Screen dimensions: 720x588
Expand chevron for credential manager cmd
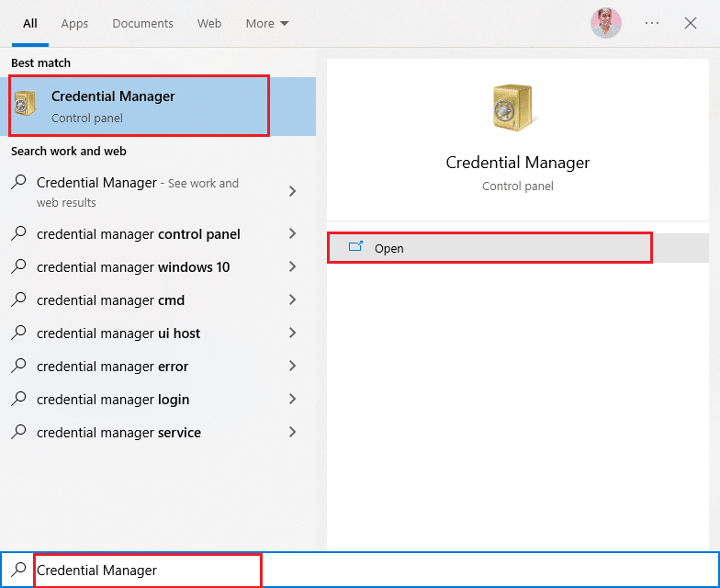(292, 300)
